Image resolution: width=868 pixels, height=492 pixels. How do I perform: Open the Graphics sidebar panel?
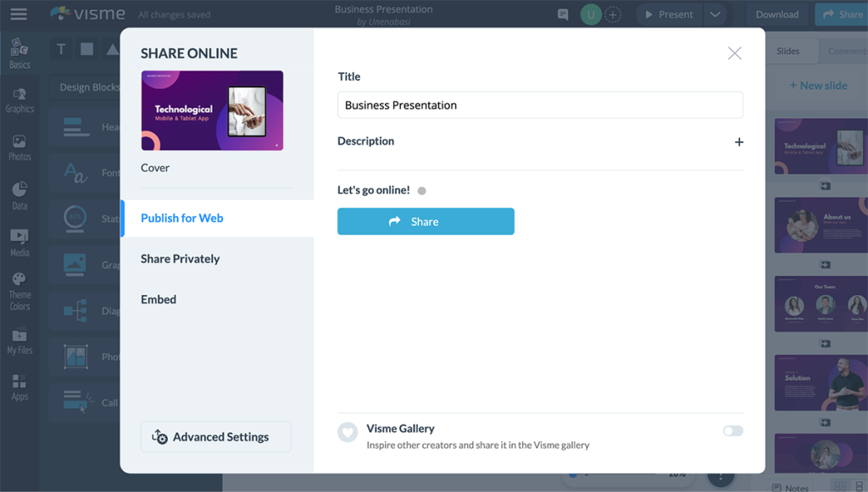tap(19, 100)
